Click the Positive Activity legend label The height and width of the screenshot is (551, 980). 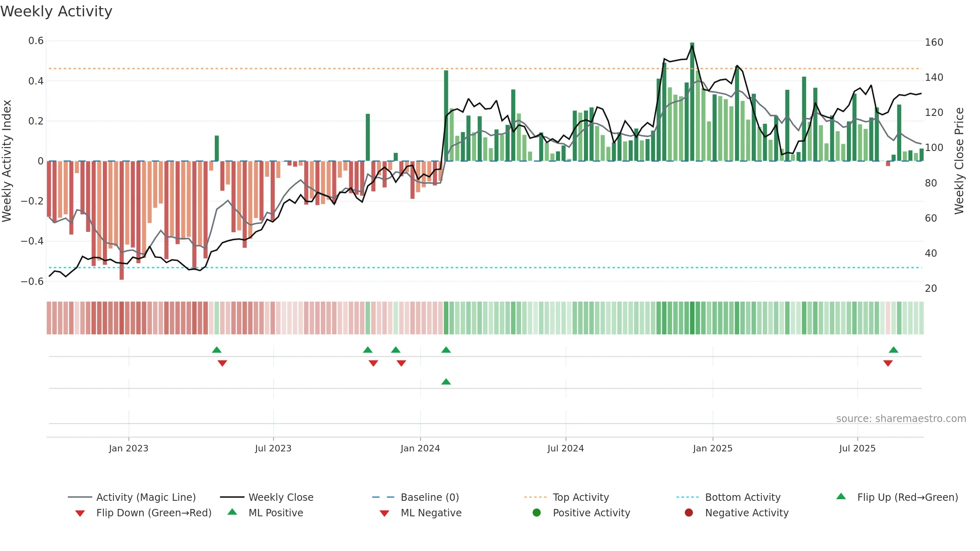pos(591,513)
